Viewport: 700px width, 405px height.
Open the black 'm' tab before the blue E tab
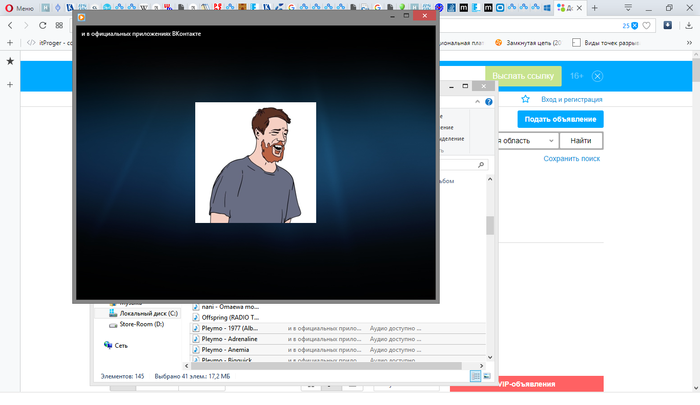(464, 8)
